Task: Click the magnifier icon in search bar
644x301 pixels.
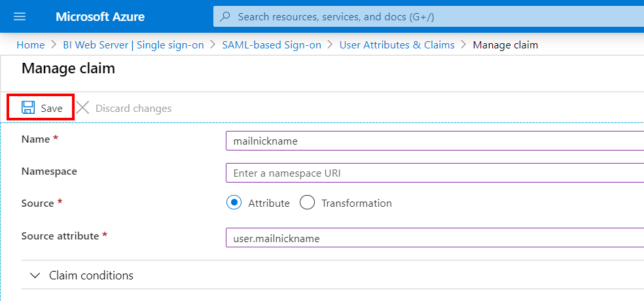Action: [x=226, y=16]
